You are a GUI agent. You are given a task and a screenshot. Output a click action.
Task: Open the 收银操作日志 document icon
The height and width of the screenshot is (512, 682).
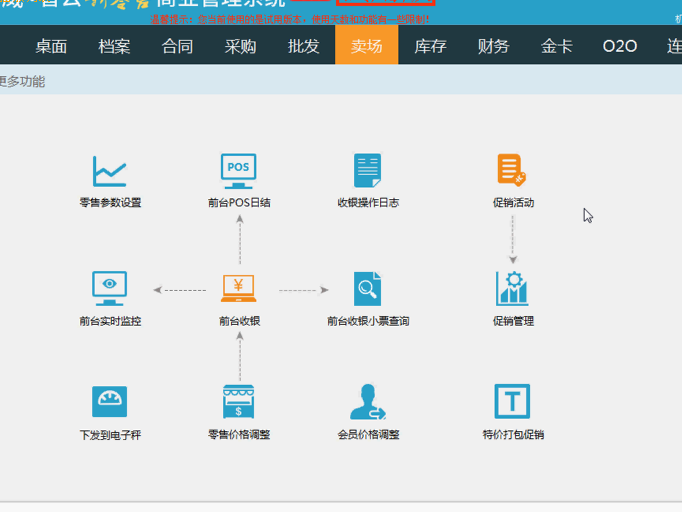pyautogui.click(x=368, y=171)
